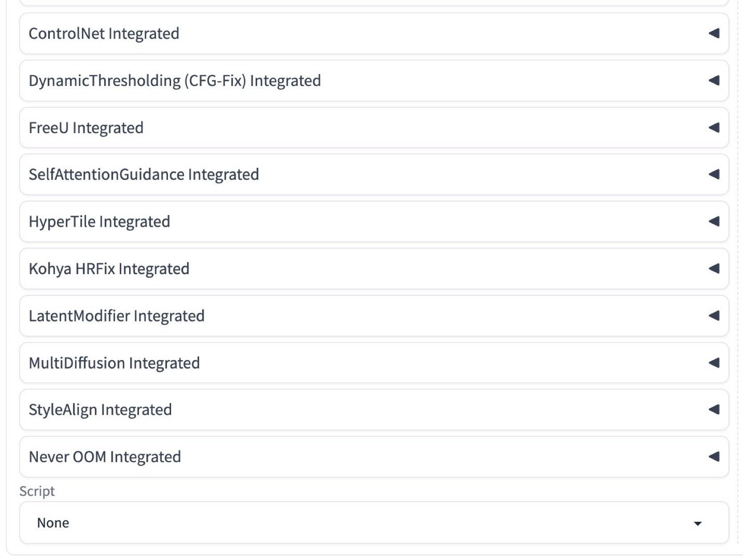Click the Never OOM Integrated arrow icon
The width and height of the screenshot is (743, 560).
tap(714, 457)
